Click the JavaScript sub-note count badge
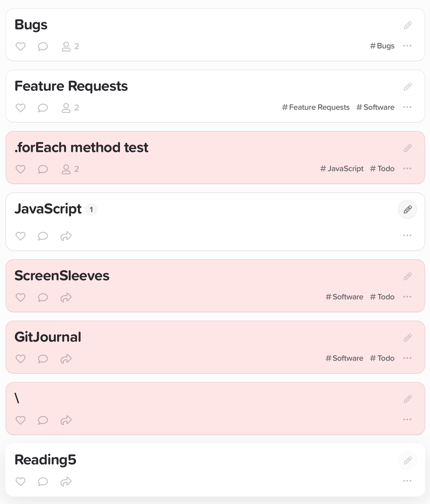 (91, 209)
